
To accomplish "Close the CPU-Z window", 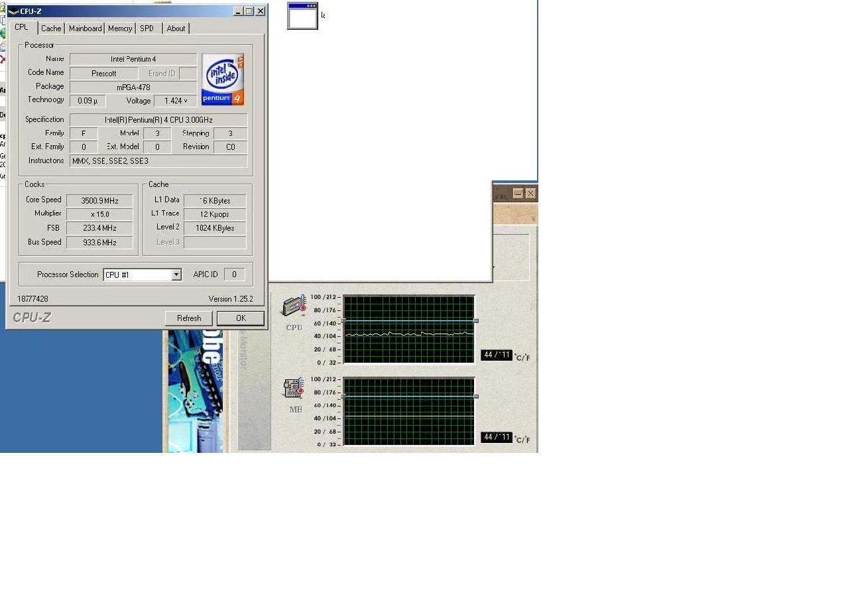I will pyautogui.click(x=261, y=11).
